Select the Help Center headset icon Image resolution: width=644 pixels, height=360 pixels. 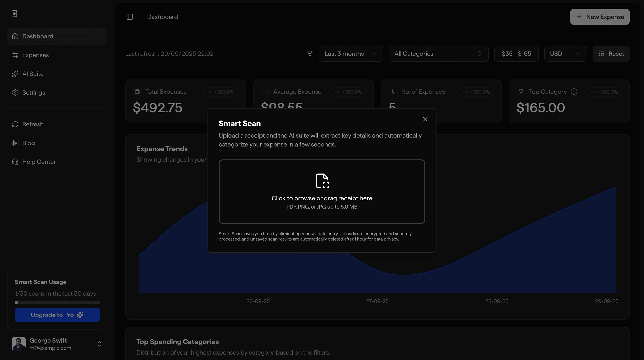[x=15, y=162]
